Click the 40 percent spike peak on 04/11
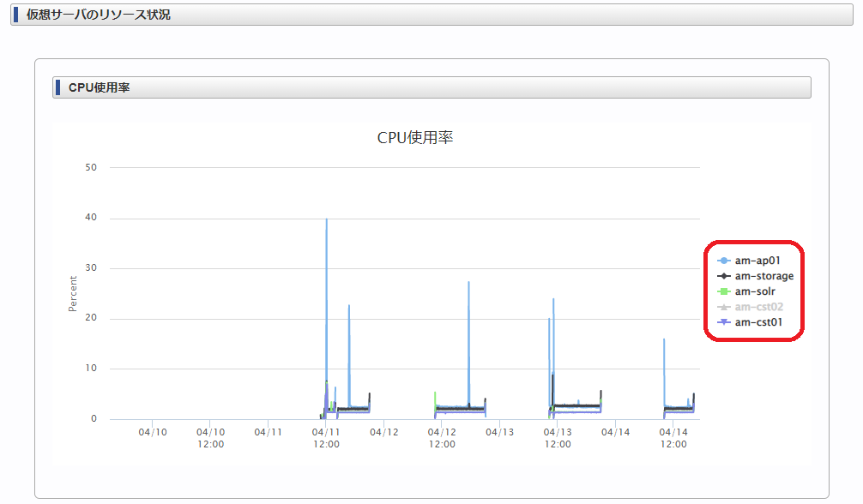The image size is (863, 504). [326, 219]
